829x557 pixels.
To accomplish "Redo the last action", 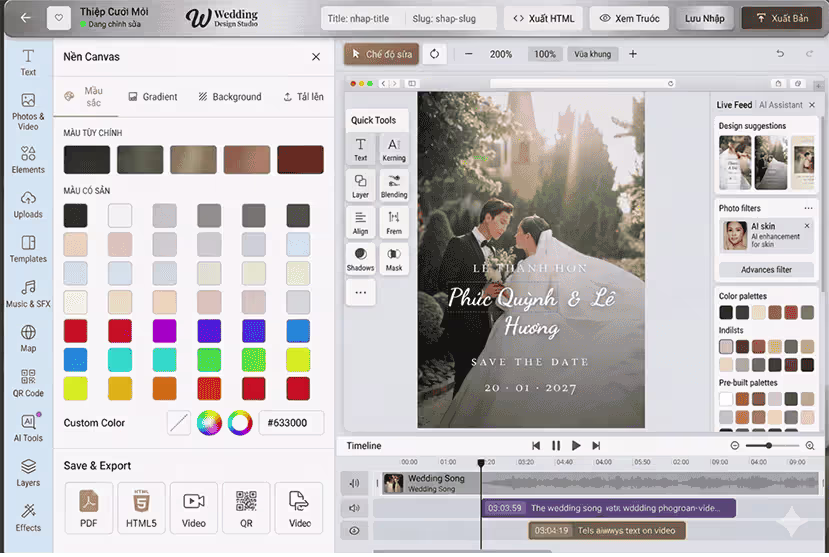I will pos(809,53).
